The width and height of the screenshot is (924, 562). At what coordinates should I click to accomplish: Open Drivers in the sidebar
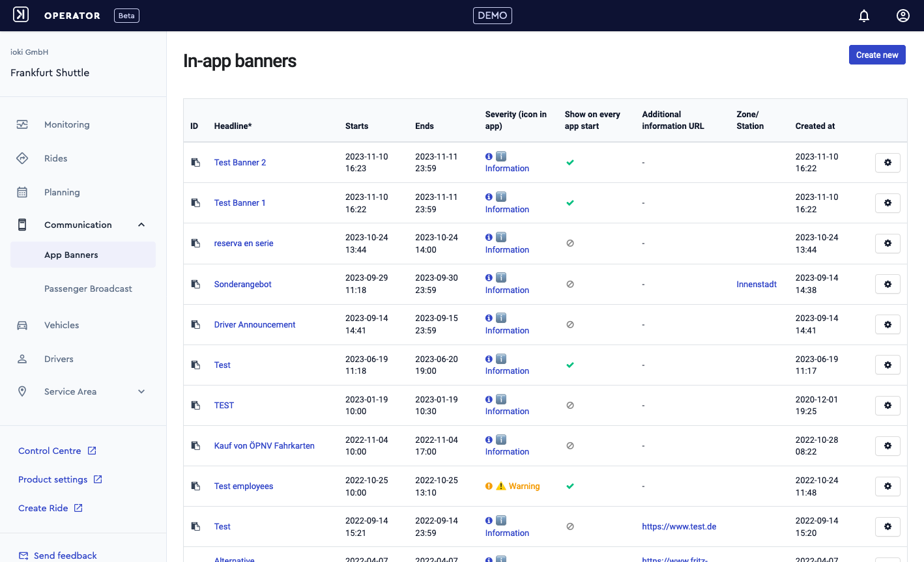(x=59, y=359)
